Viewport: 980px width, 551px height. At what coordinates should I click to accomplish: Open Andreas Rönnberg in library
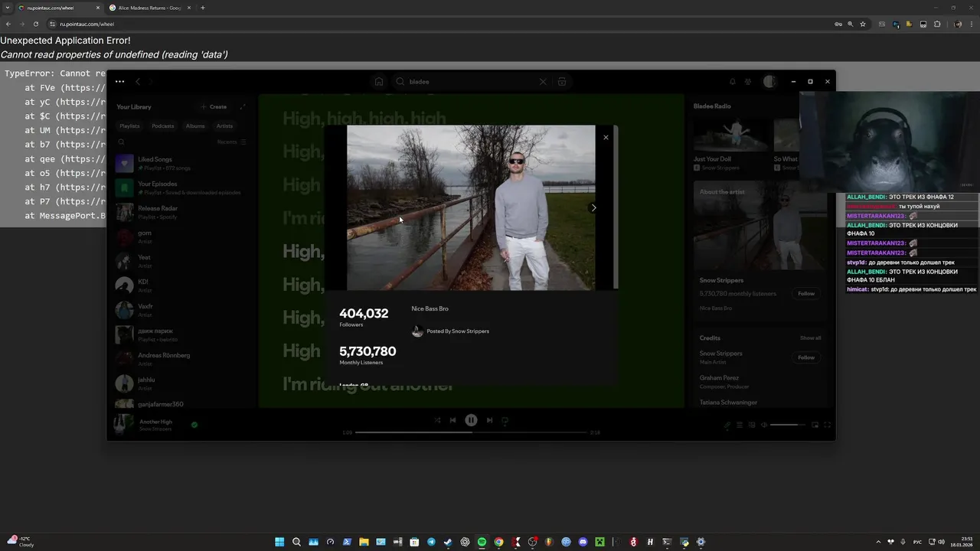pos(181,359)
